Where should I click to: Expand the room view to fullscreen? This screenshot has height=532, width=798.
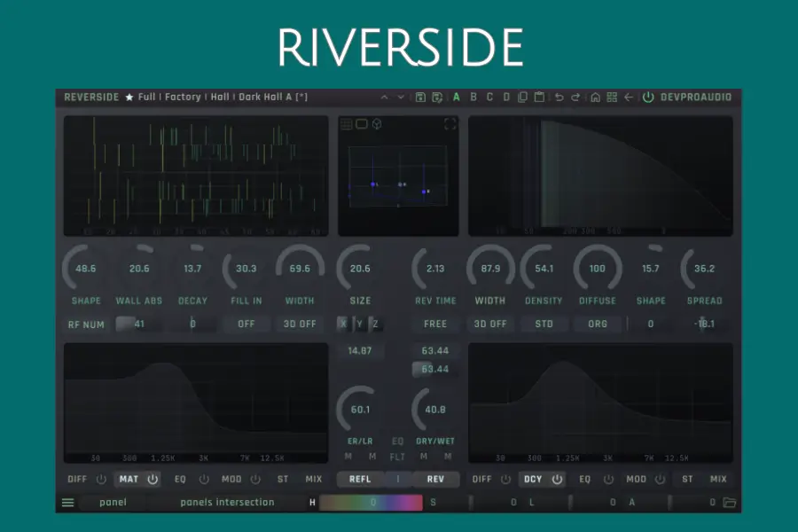pyautogui.click(x=450, y=124)
